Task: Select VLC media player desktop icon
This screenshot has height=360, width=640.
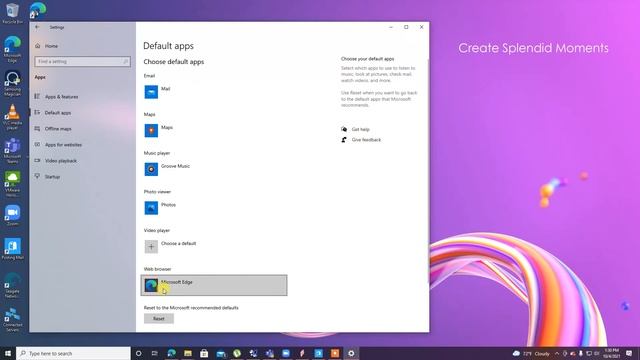Action: click(12, 117)
